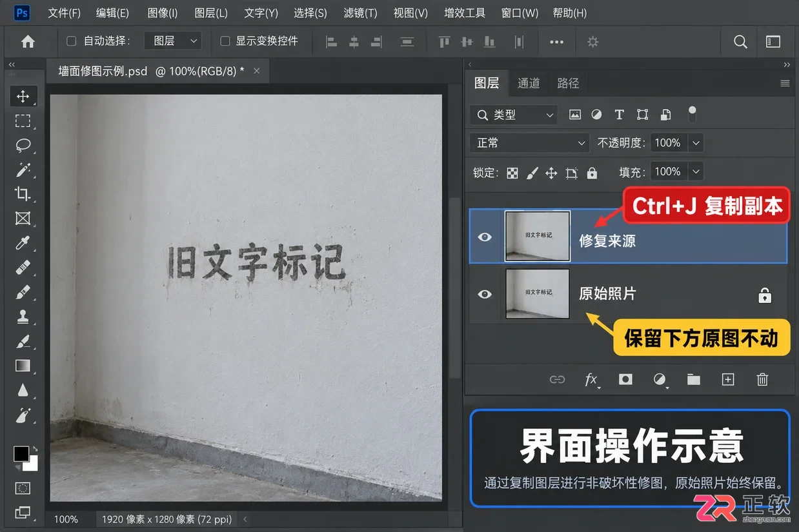Toggle lock all padlock button
The width and height of the screenshot is (799, 532).
coord(592,173)
